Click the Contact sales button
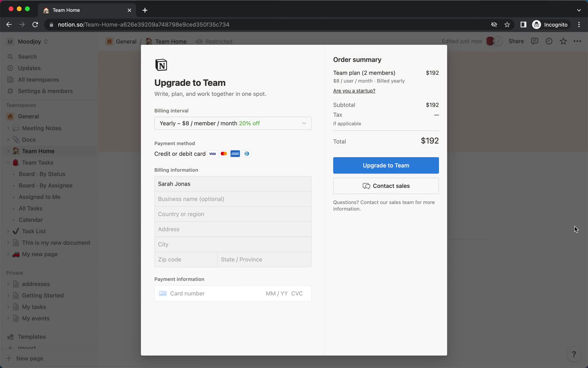The width and height of the screenshot is (588, 368). (386, 186)
